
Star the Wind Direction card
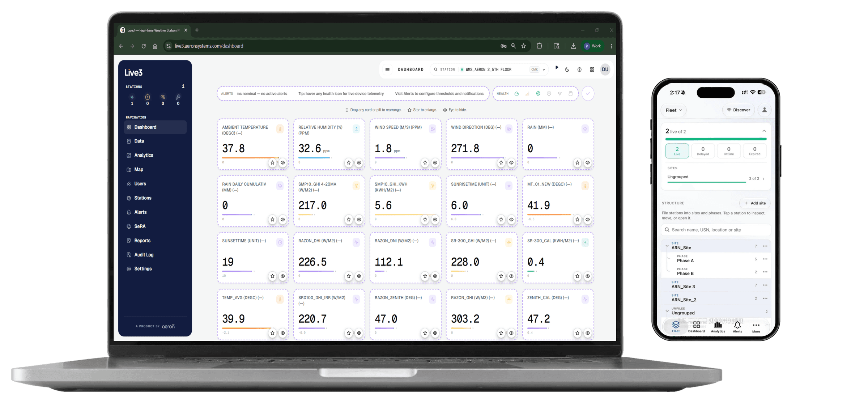click(501, 163)
